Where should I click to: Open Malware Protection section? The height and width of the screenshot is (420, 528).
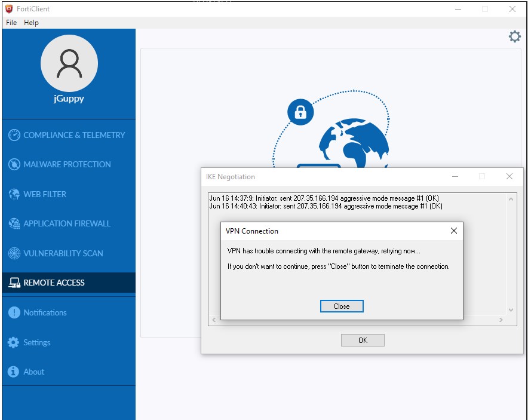69,164
